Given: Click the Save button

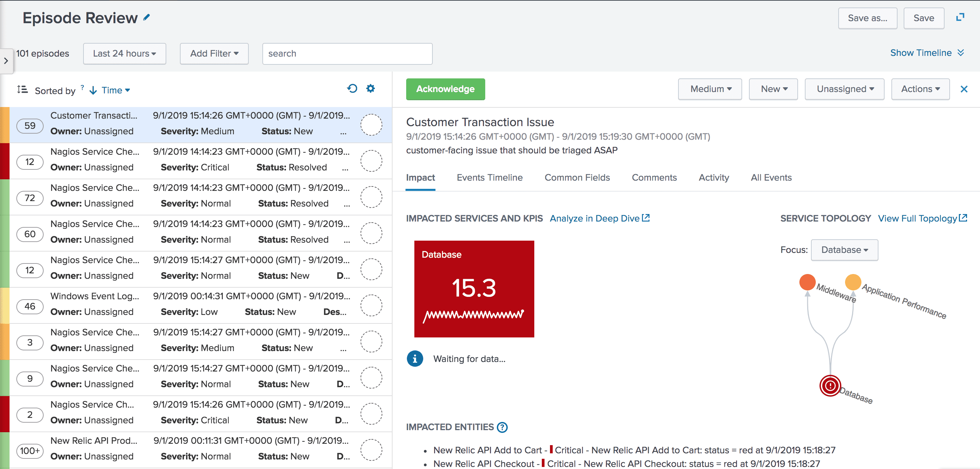Looking at the screenshot, I should [x=924, y=18].
